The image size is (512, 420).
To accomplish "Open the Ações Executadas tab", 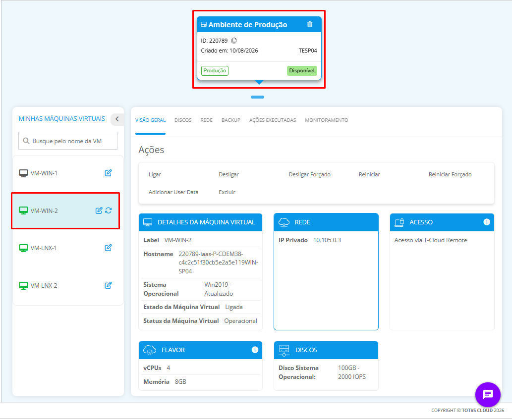I will (273, 120).
